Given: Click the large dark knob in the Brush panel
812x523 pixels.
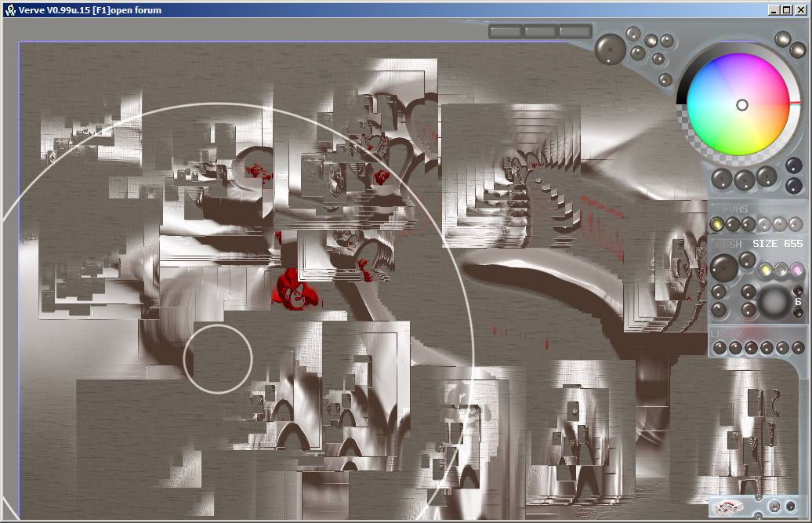Looking at the screenshot, I should click(x=724, y=267).
